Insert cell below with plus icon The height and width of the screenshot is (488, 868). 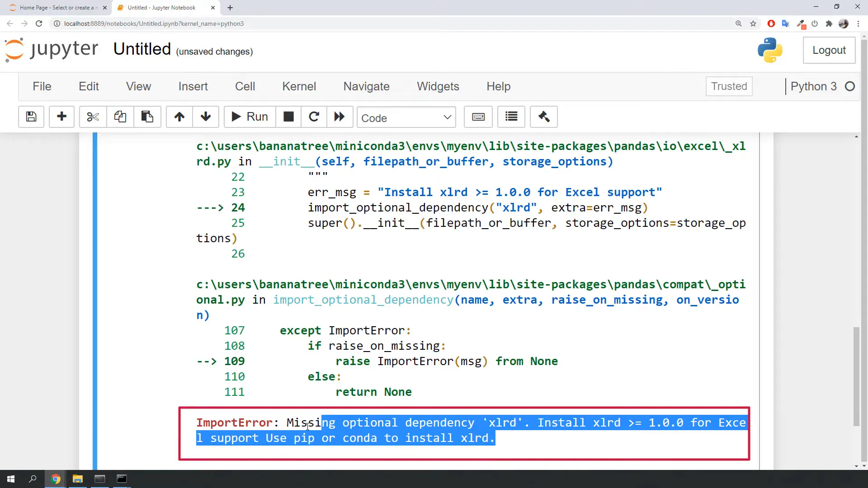point(61,117)
